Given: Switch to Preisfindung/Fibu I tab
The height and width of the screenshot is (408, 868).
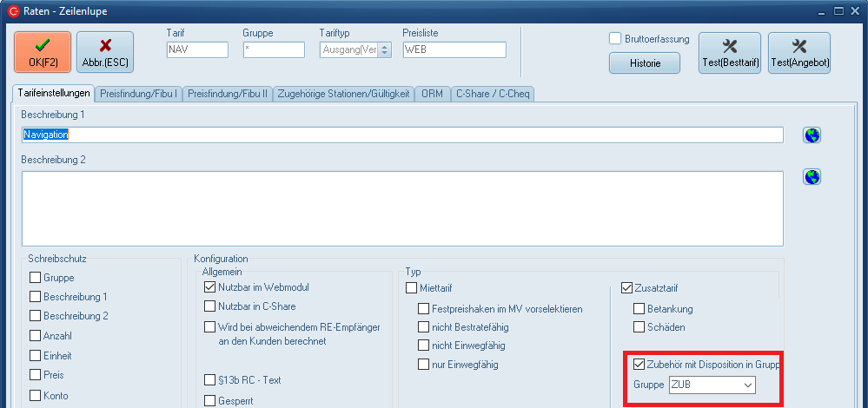Looking at the screenshot, I should point(139,94).
